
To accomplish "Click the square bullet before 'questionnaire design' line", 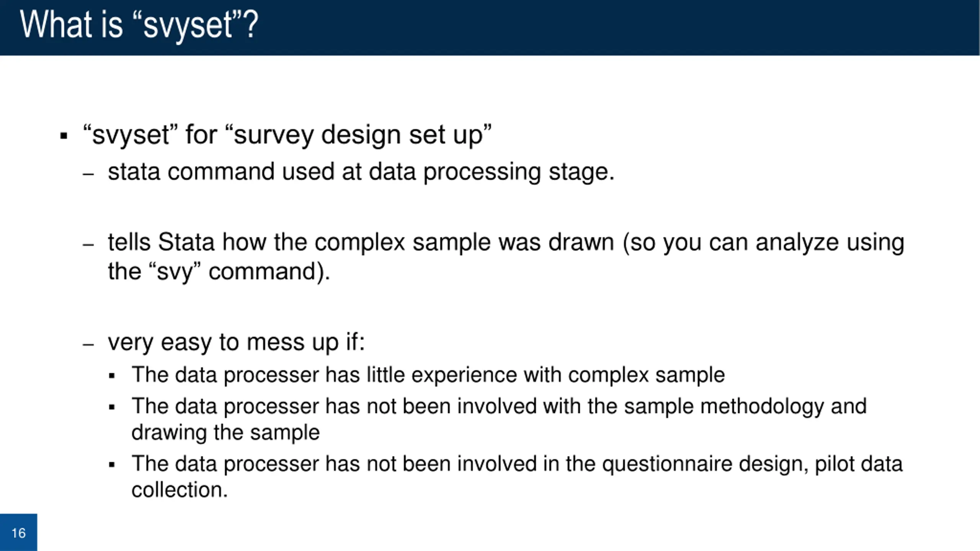I will (112, 465).
